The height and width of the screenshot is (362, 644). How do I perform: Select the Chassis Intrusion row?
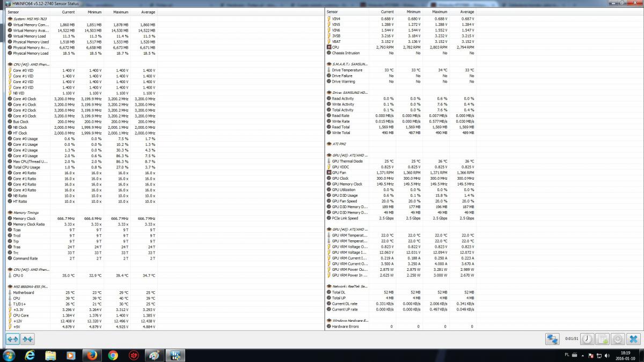click(x=401, y=53)
